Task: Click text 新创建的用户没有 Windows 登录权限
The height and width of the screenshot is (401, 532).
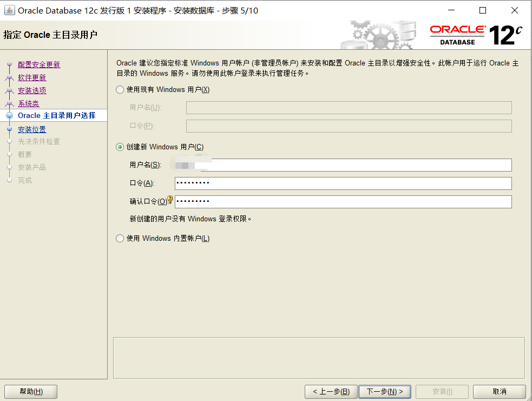Action: tap(191, 219)
